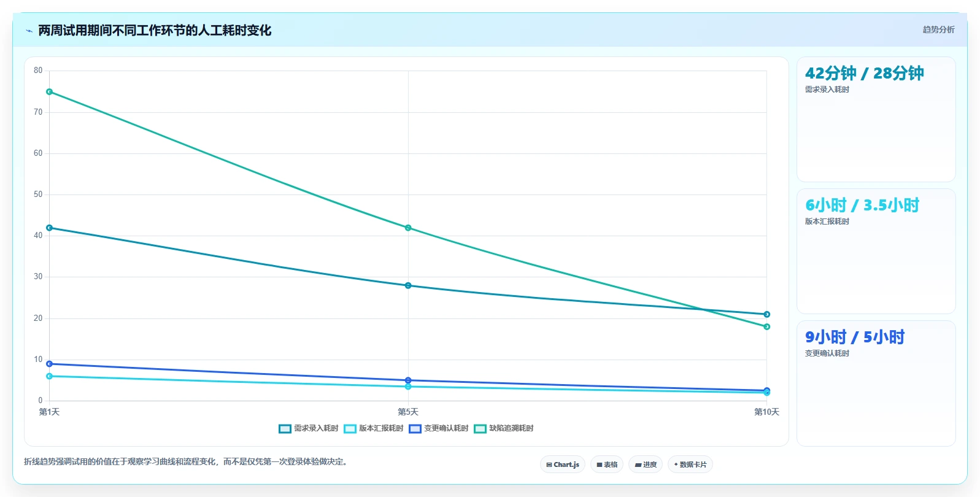The image size is (980, 497).
Task: Click the 趋势分析 tag in the header
Action: point(938,29)
